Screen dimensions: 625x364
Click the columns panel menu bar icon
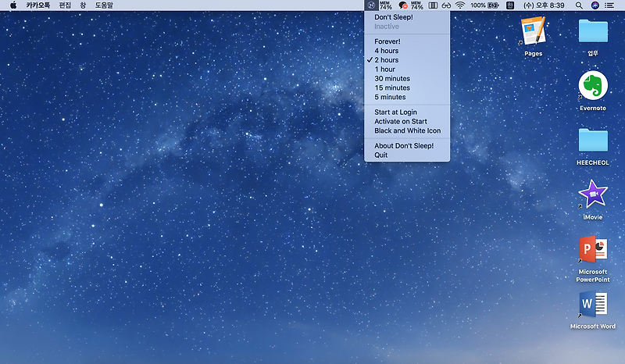coord(433,5)
